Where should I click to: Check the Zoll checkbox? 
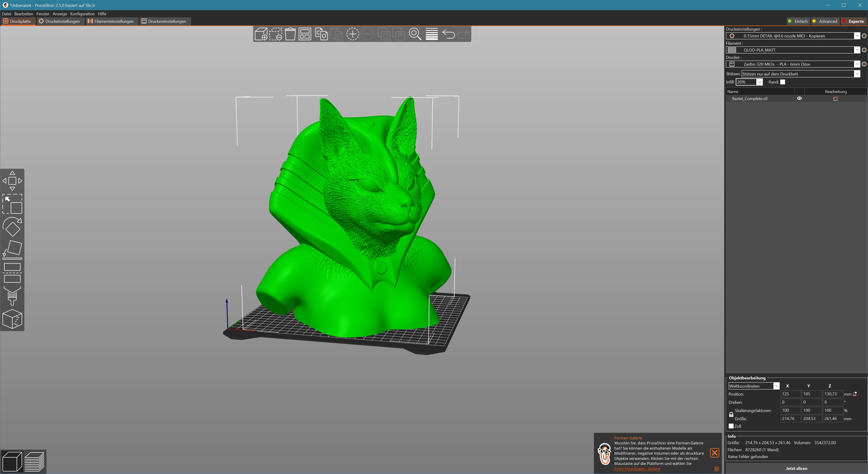(731, 426)
